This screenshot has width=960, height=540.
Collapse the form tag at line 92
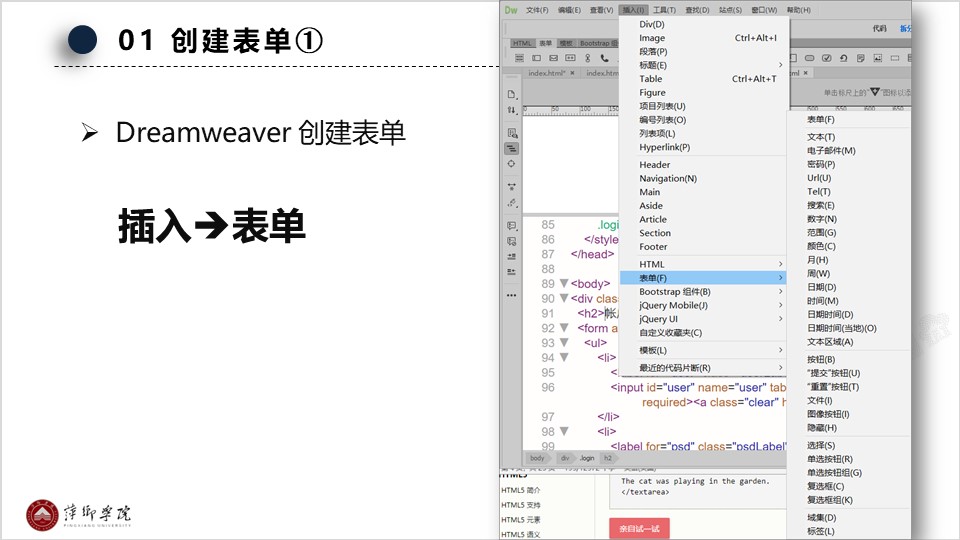[x=564, y=328]
